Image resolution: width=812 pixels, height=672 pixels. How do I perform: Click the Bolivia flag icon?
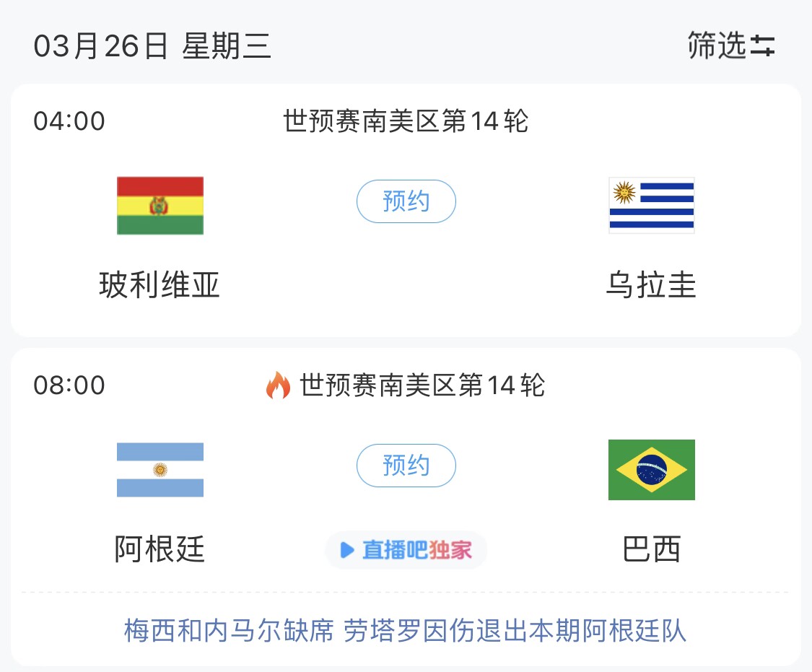point(160,205)
